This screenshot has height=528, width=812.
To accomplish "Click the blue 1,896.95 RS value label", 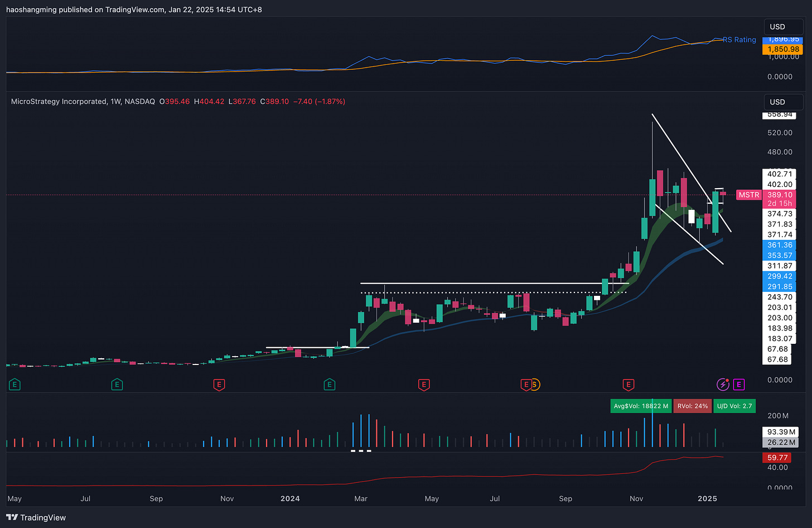I will click(x=783, y=40).
